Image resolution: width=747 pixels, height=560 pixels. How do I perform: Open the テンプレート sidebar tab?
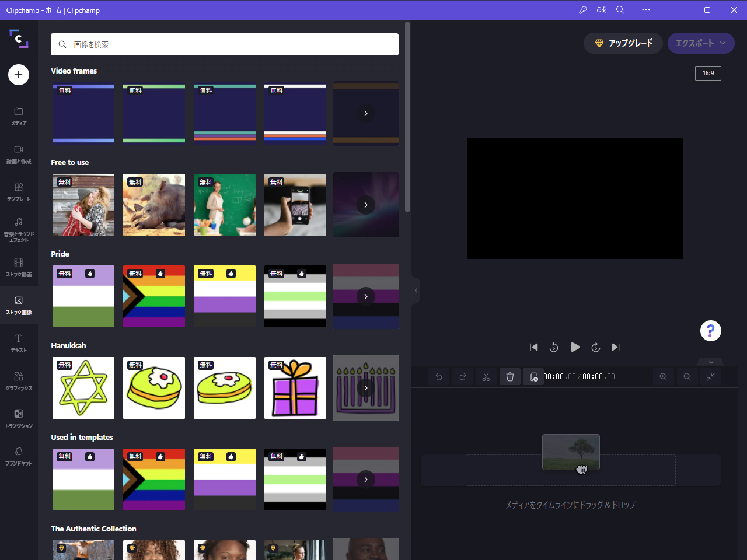(19, 192)
